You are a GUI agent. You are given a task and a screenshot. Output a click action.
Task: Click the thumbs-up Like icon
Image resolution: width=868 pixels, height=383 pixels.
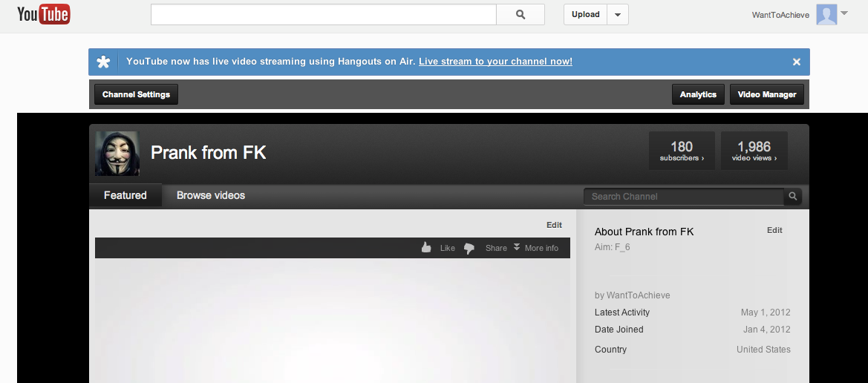[426, 247]
